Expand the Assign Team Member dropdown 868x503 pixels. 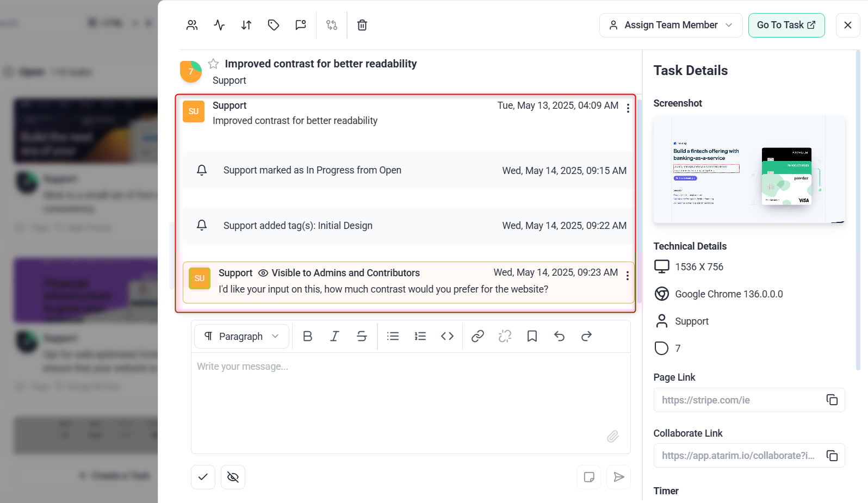point(671,25)
